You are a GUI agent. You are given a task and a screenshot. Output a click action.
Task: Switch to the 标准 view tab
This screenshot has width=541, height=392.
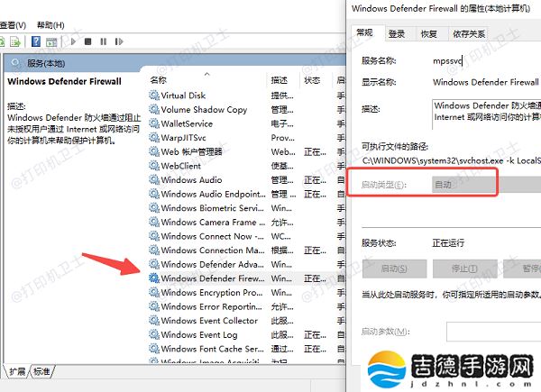[42, 371]
